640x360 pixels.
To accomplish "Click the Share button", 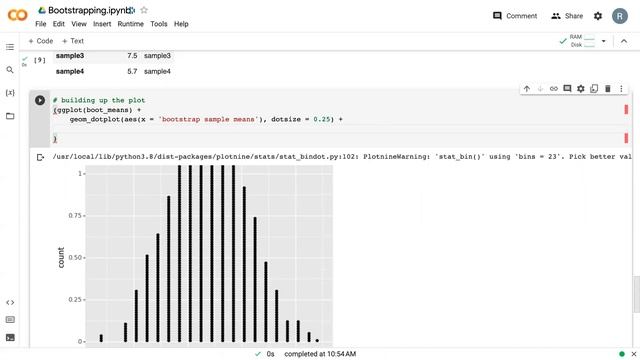I will (567, 16).
